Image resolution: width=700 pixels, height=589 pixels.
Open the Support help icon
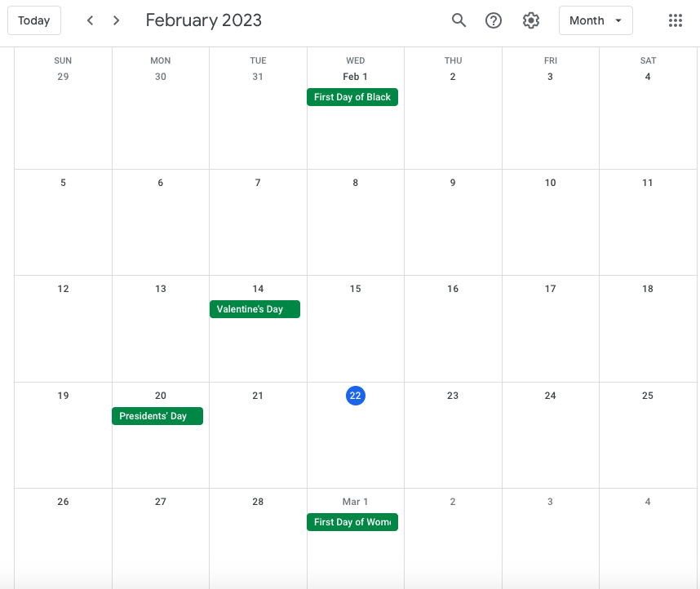(x=494, y=20)
